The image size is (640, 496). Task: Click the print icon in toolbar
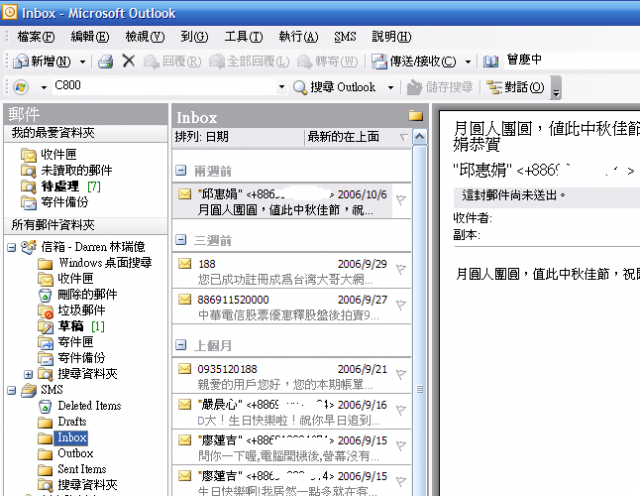105,62
